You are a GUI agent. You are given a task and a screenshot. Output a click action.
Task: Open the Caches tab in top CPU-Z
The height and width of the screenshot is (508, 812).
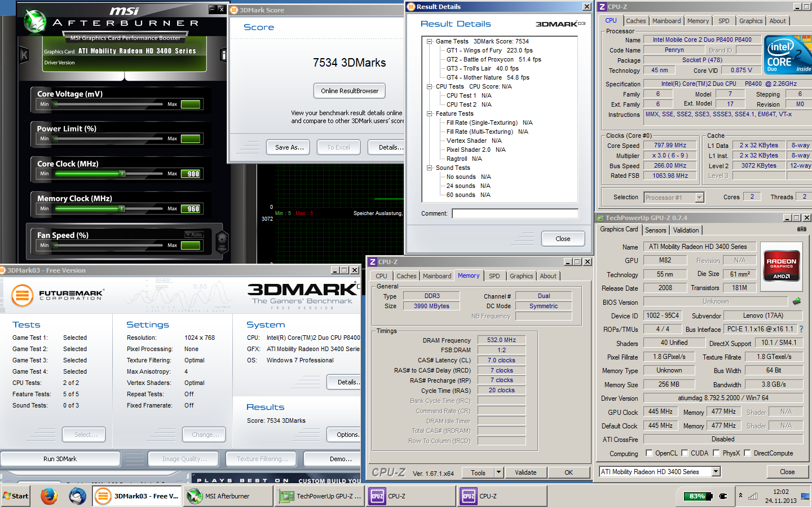point(636,21)
